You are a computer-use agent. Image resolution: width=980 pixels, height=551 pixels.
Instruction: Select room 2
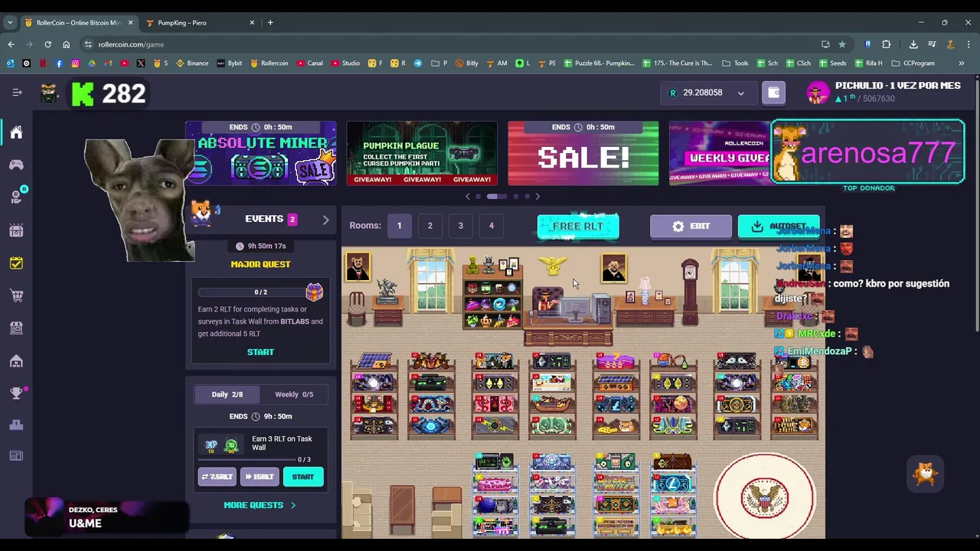pos(430,226)
